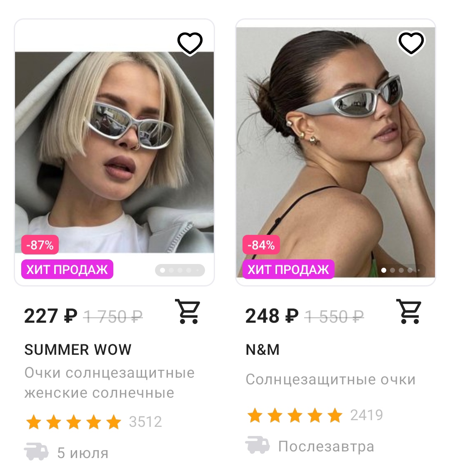Open N&M sunglasses product photo

pyautogui.click(x=335, y=152)
